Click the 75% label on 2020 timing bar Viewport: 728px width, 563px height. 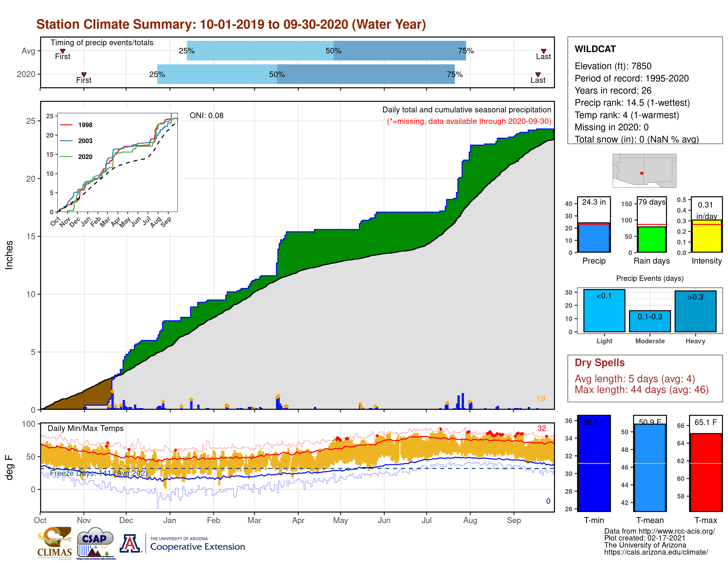[x=455, y=74]
